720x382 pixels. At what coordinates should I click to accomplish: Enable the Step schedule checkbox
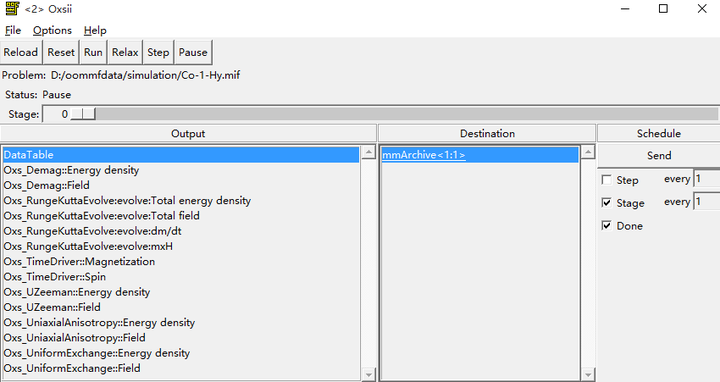click(607, 180)
